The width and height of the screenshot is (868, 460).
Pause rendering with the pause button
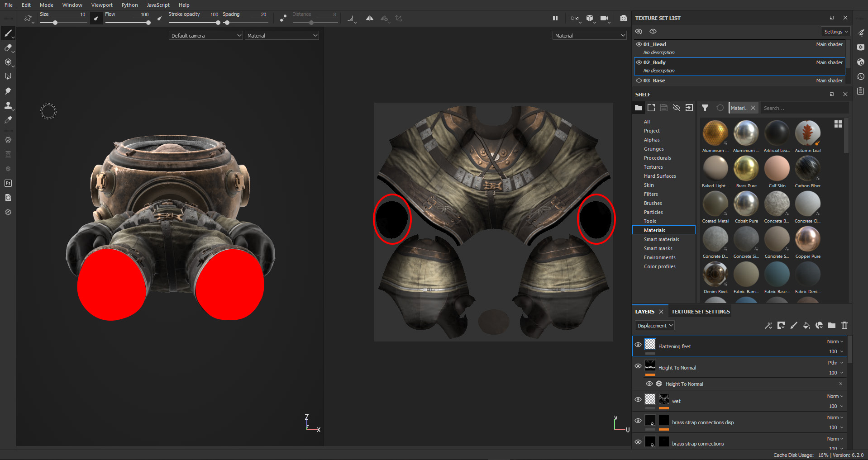coord(555,18)
